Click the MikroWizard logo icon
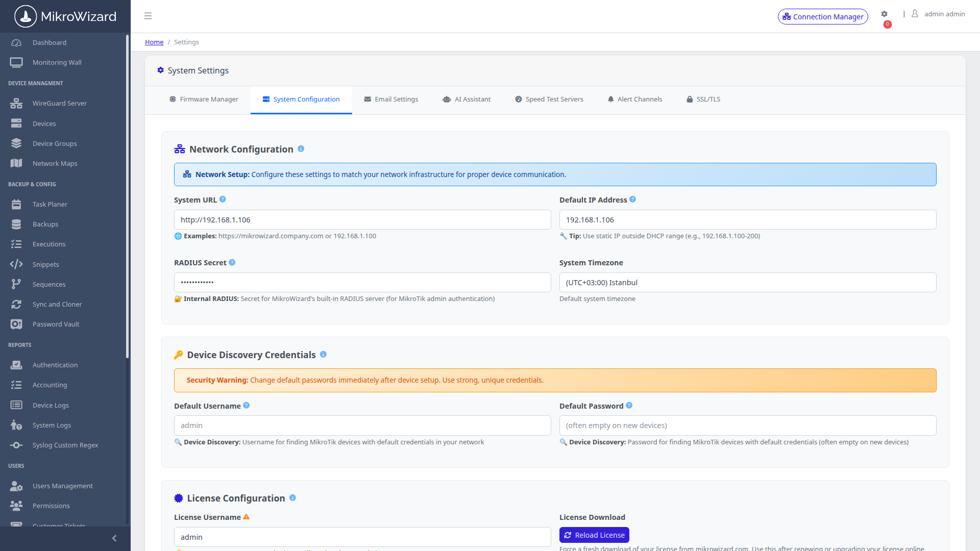 point(26,16)
